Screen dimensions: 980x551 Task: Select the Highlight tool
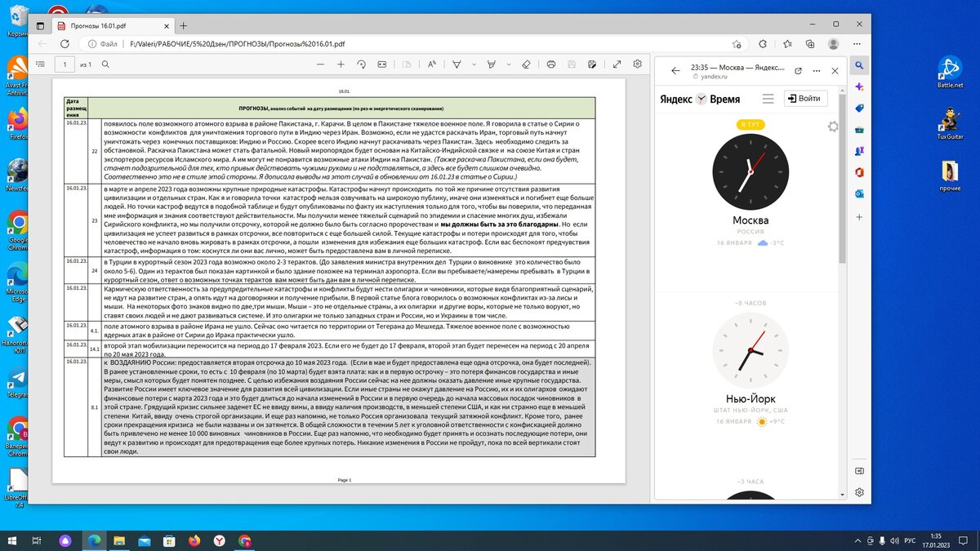(x=492, y=64)
